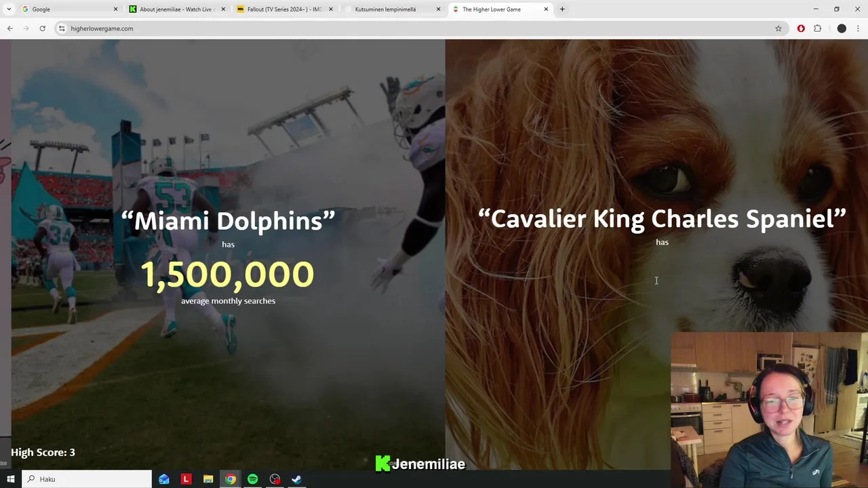Viewport: 868px width, 488px height.
Task: Click the browser back arrow
Action: pos(9,28)
